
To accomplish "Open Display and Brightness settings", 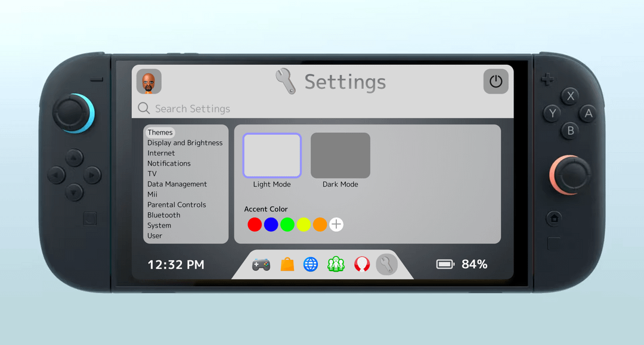I will point(185,143).
